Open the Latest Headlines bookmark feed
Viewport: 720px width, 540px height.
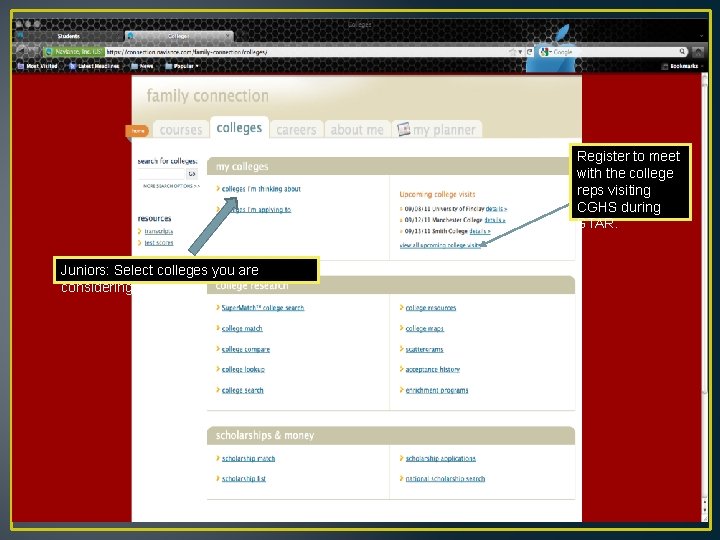(94, 66)
